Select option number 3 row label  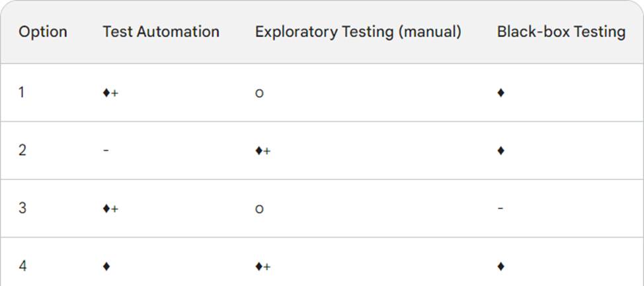coord(22,209)
